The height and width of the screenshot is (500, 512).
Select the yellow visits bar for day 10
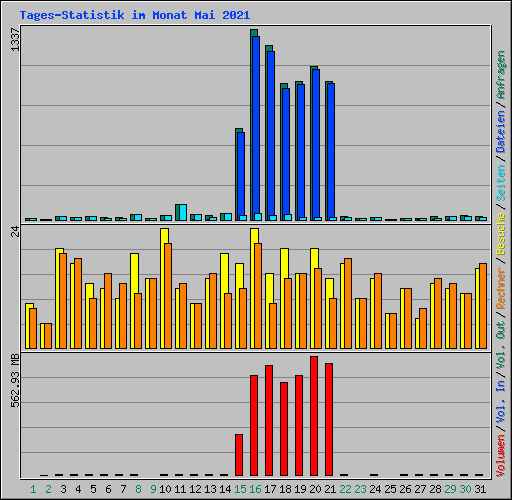pos(164,288)
